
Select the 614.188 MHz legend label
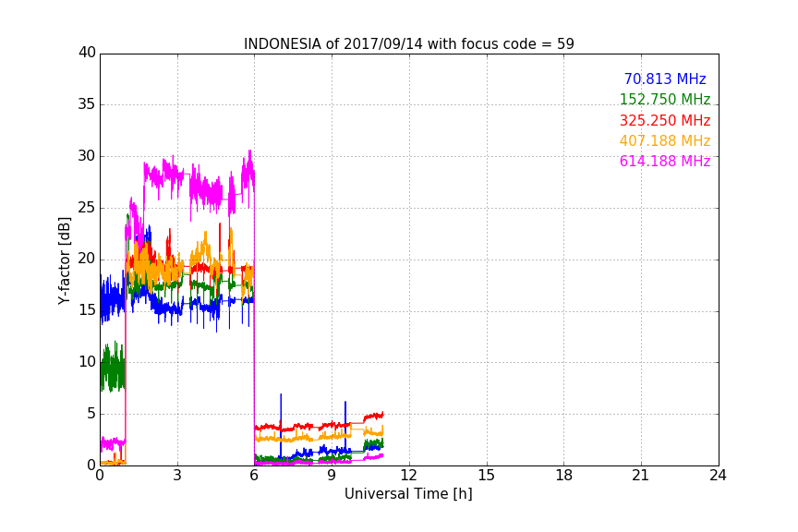[665, 161]
